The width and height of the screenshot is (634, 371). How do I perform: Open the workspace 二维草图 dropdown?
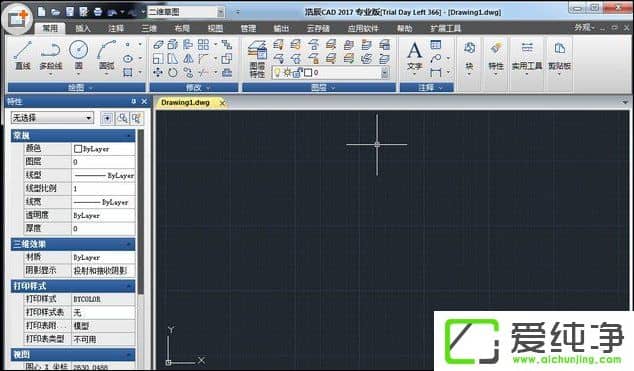(186, 12)
